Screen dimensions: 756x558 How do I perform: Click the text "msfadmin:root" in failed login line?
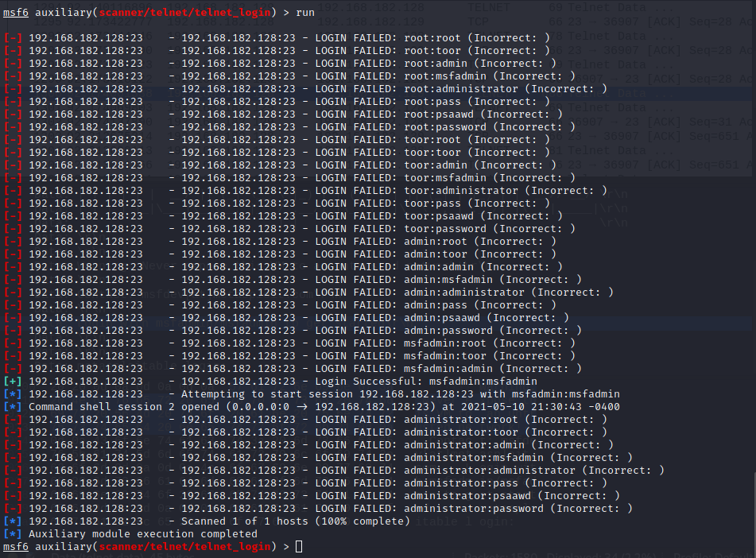(x=445, y=343)
